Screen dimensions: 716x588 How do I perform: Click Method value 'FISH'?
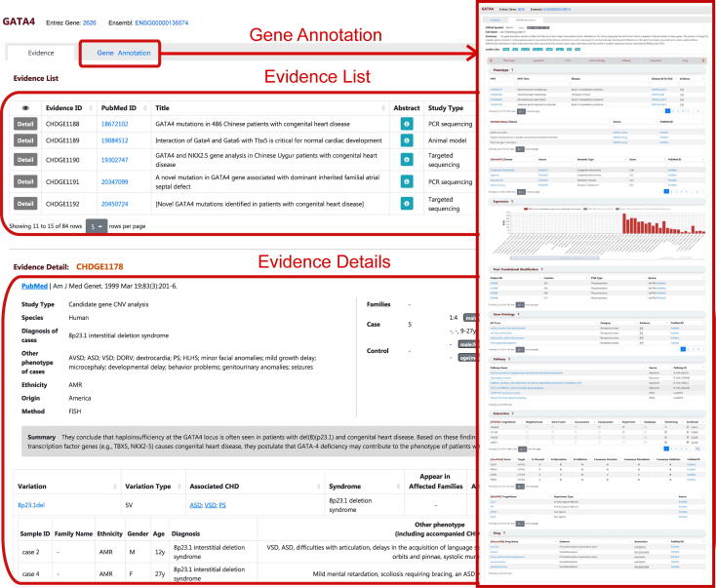click(75, 412)
